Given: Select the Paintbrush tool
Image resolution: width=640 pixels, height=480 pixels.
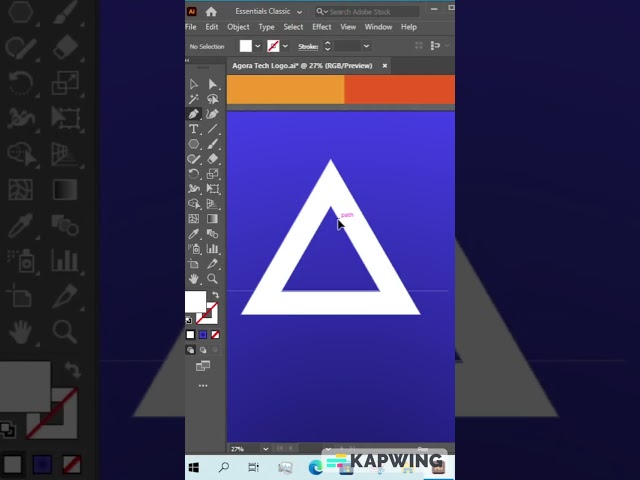Looking at the screenshot, I should (x=212, y=144).
